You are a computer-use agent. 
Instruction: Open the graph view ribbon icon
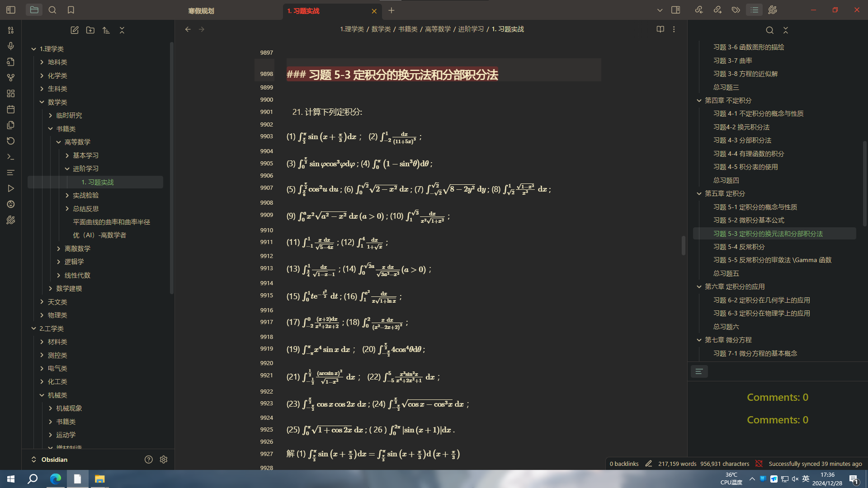click(11, 78)
